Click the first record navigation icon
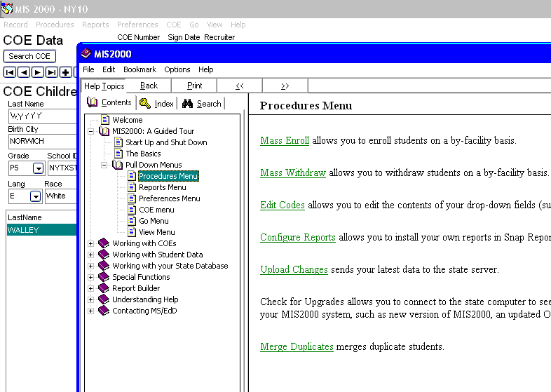This screenshot has height=392, width=551. [x=10, y=72]
